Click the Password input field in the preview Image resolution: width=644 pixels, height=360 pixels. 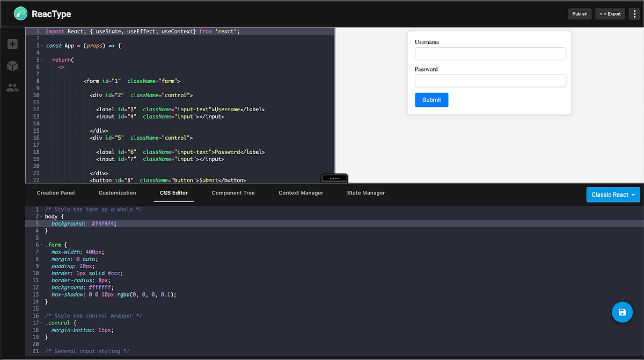(490, 81)
